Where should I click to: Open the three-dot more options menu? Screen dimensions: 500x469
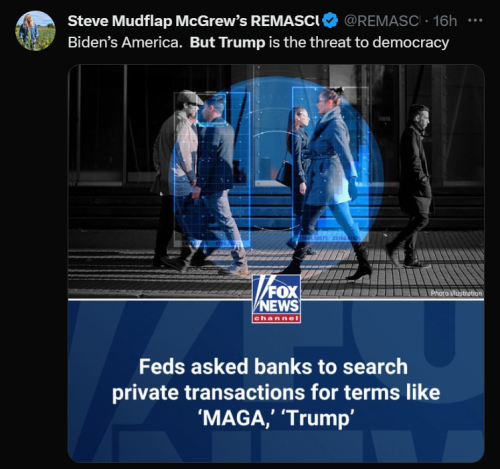[475, 21]
